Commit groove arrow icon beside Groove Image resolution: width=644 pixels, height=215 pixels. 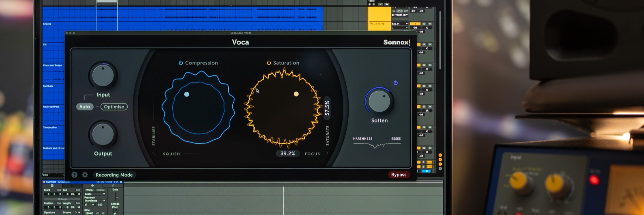[79, 212]
